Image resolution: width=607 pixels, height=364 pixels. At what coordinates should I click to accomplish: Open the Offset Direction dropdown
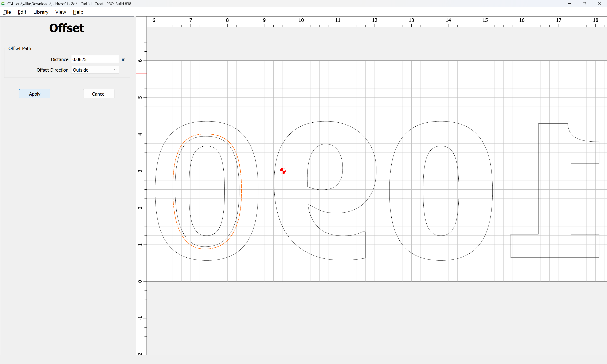click(x=95, y=70)
